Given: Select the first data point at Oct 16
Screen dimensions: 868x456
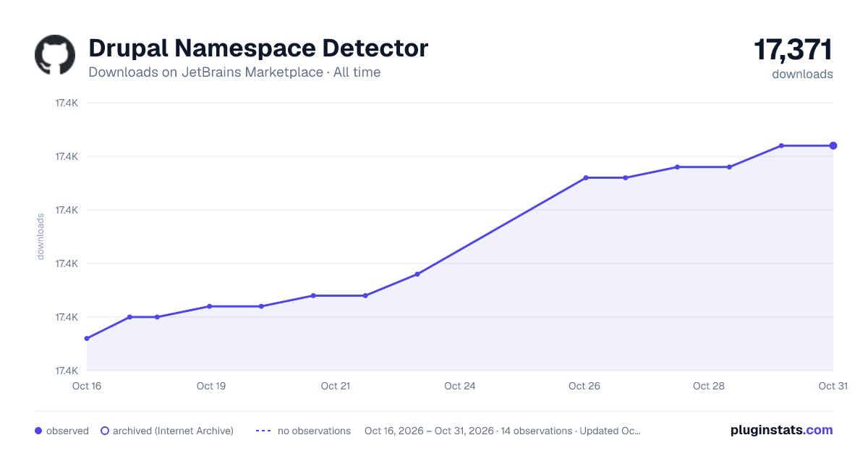Looking at the screenshot, I should (x=87, y=338).
